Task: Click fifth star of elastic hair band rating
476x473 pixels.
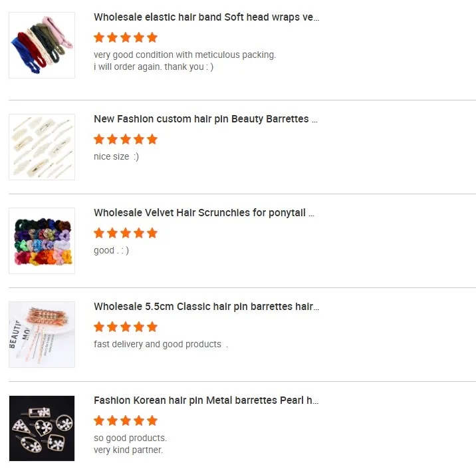Action: point(152,37)
